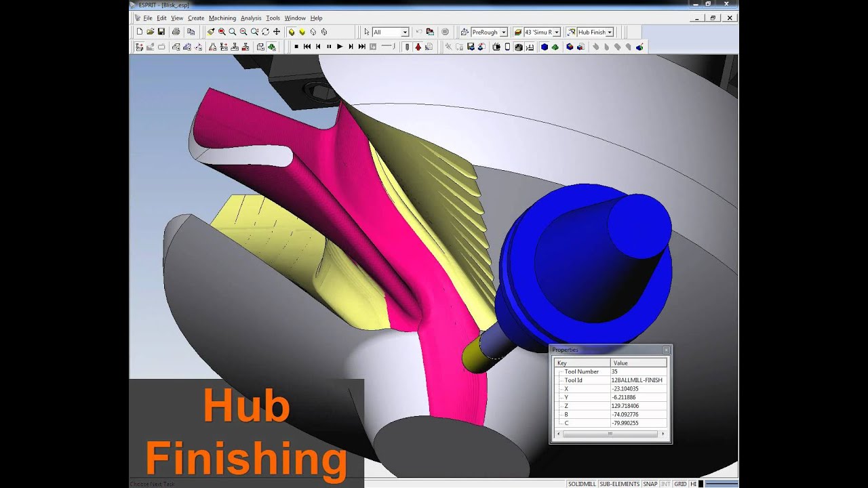Step simulation back one move
This screenshot has height=488, width=868.
coord(318,47)
